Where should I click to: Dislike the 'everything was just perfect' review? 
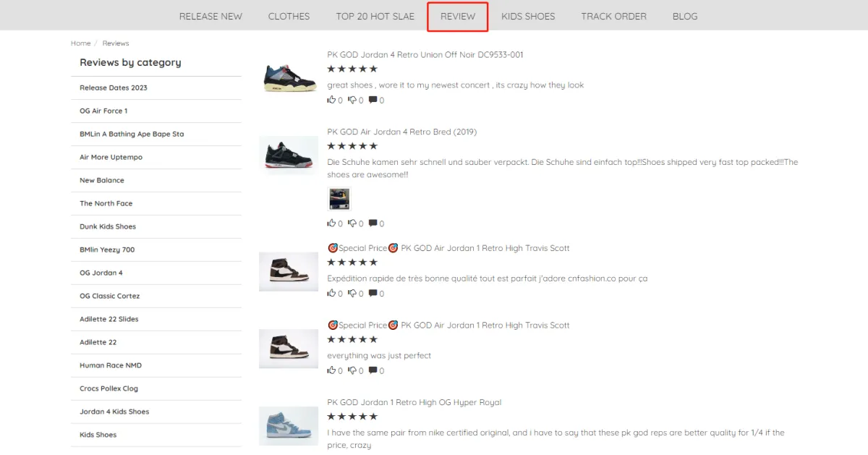(353, 370)
